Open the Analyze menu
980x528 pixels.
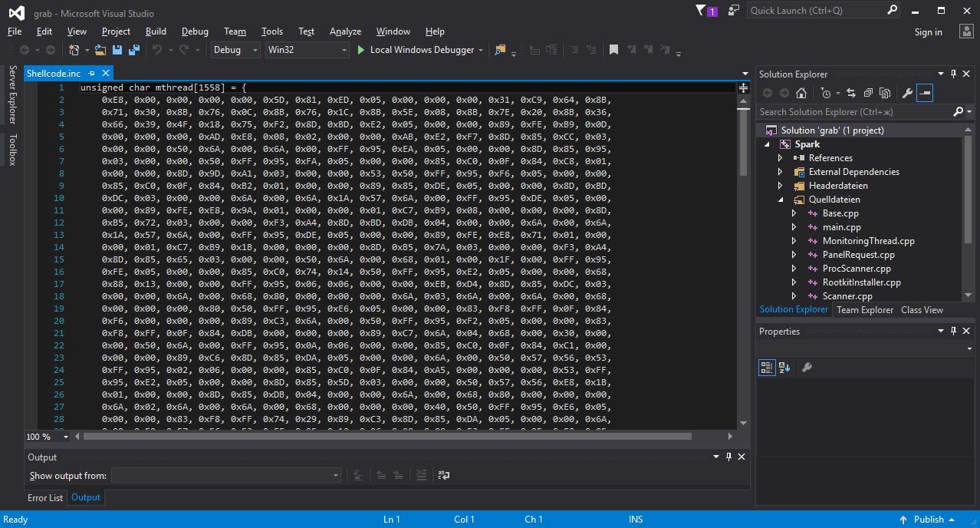click(345, 31)
